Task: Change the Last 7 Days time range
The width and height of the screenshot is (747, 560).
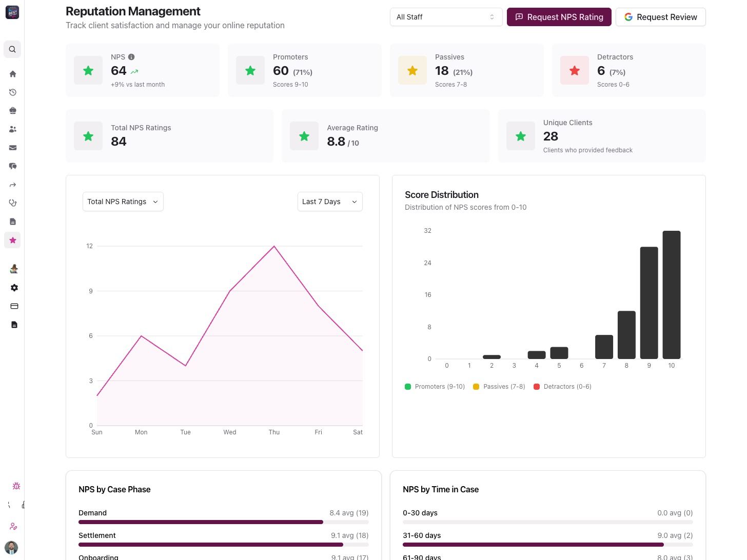Action: (329, 201)
